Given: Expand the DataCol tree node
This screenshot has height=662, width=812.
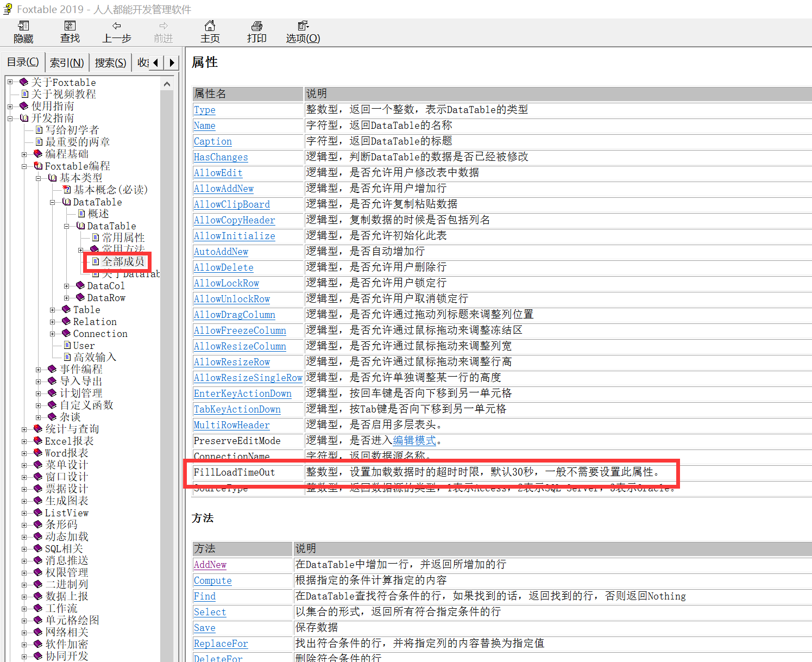Looking at the screenshot, I should click(67, 286).
